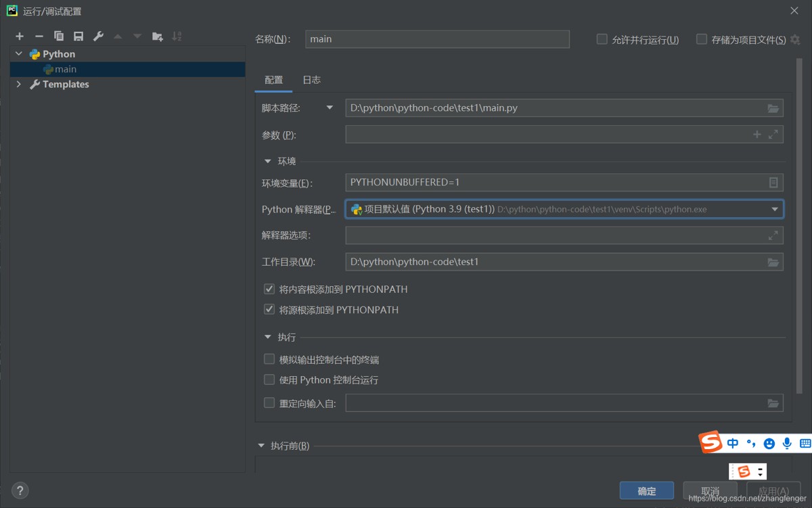Image resolution: width=812 pixels, height=508 pixels.
Task: Click the copy configuration icon
Action: click(x=59, y=37)
